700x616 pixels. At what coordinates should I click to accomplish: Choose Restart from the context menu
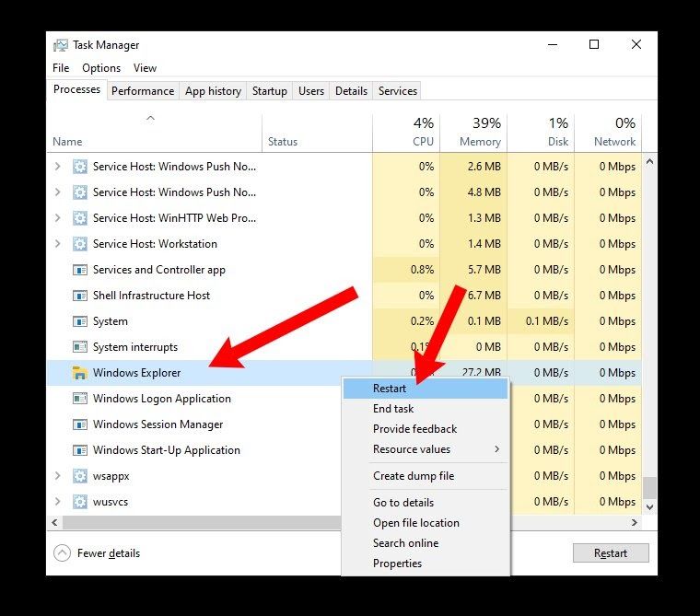tap(390, 389)
